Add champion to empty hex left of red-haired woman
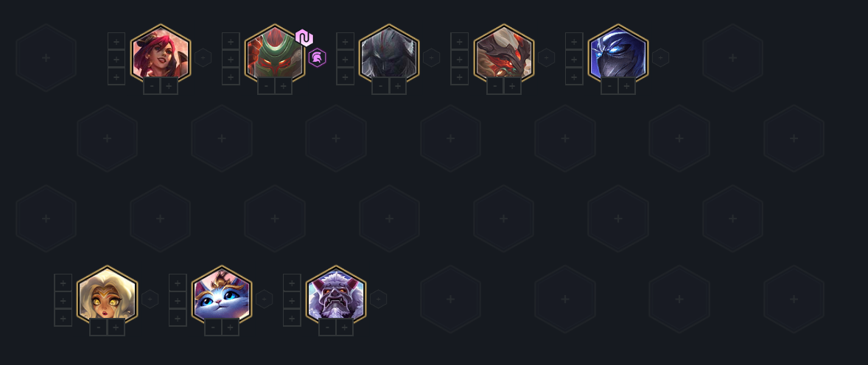 [46, 57]
